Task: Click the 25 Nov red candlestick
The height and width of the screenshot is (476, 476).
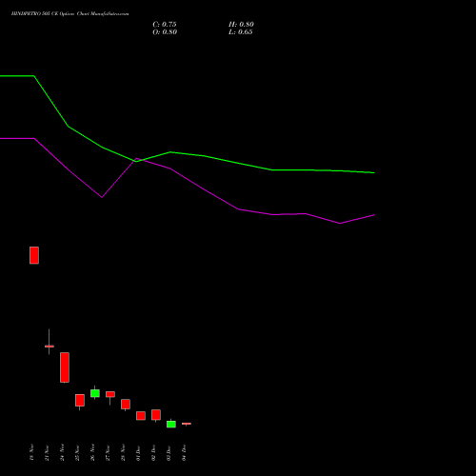Action: [80, 401]
